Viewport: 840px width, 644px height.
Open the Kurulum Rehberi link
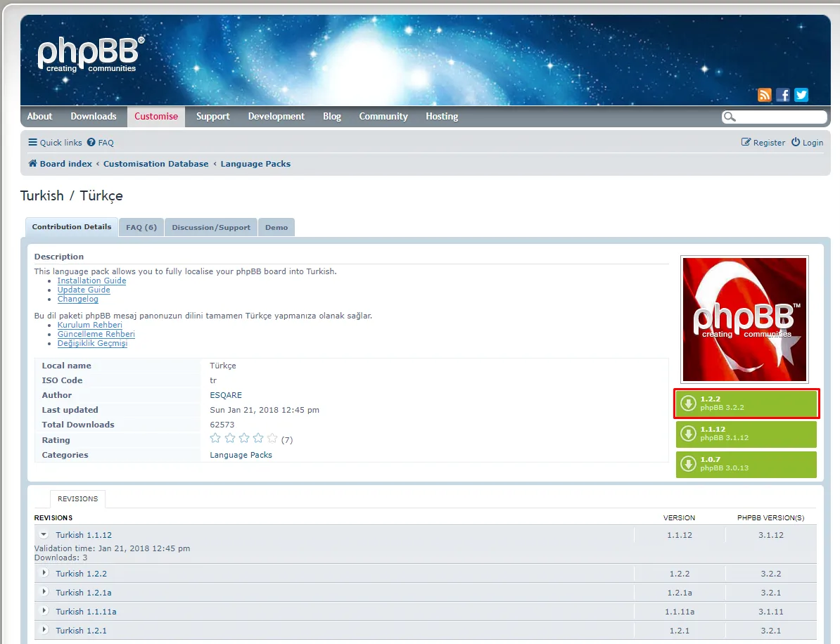[89, 325]
